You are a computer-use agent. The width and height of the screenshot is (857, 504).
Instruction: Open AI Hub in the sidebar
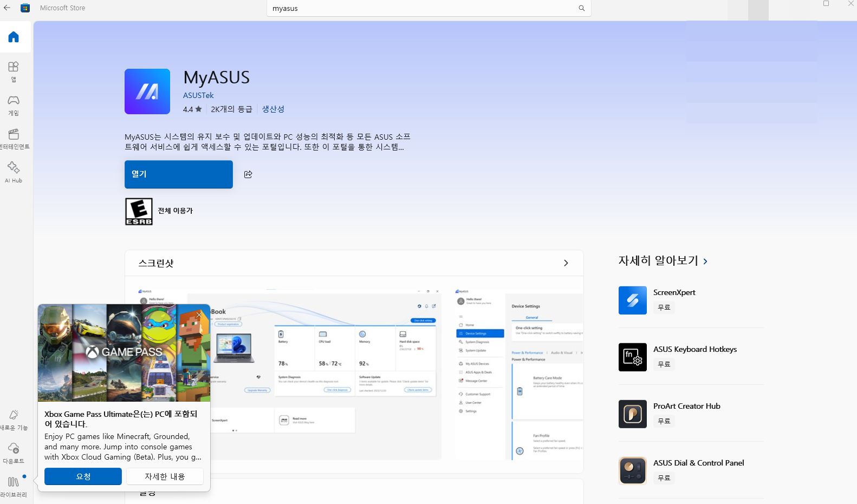tap(14, 172)
